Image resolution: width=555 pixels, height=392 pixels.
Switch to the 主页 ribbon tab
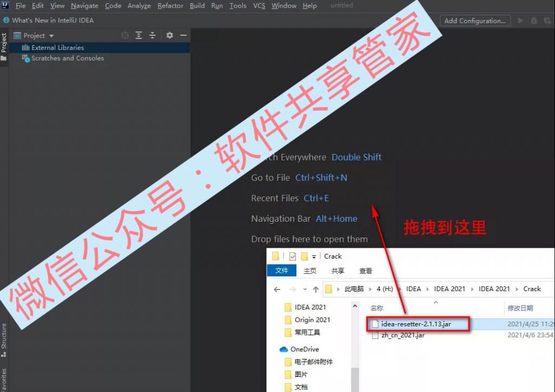click(310, 271)
